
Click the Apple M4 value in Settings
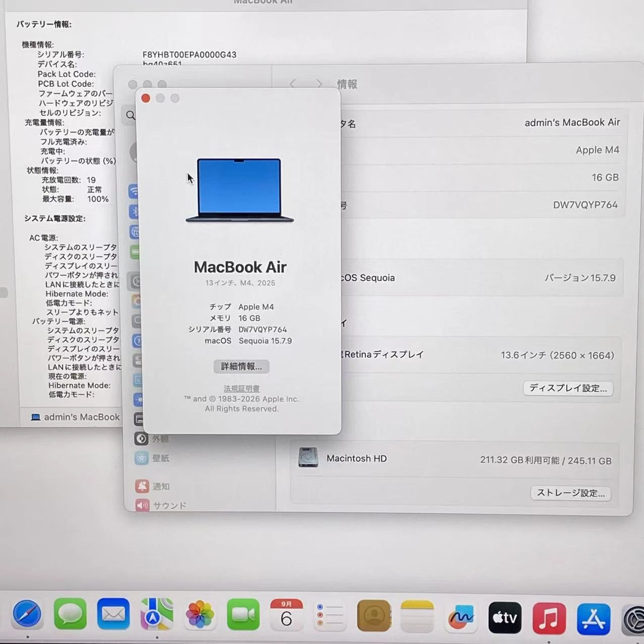point(598,150)
